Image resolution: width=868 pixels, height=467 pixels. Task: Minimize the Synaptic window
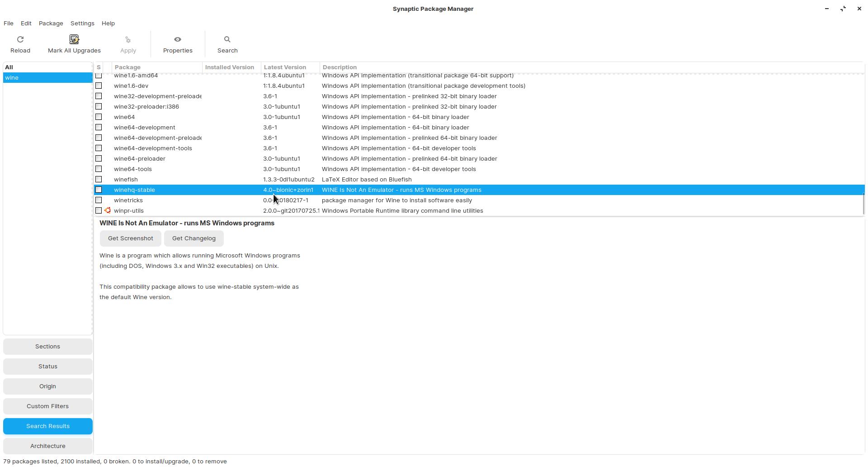pyautogui.click(x=827, y=9)
